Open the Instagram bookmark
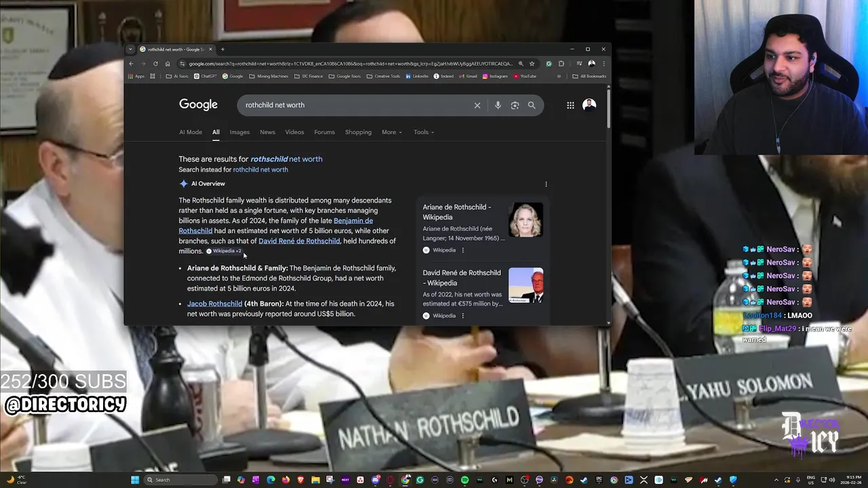Screen dimensions: 868x488 coord(495,77)
